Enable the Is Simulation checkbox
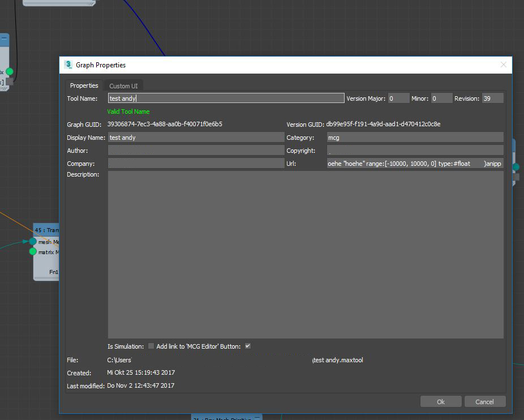The width and height of the screenshot is (524, 420). click(x=151, y=346)
